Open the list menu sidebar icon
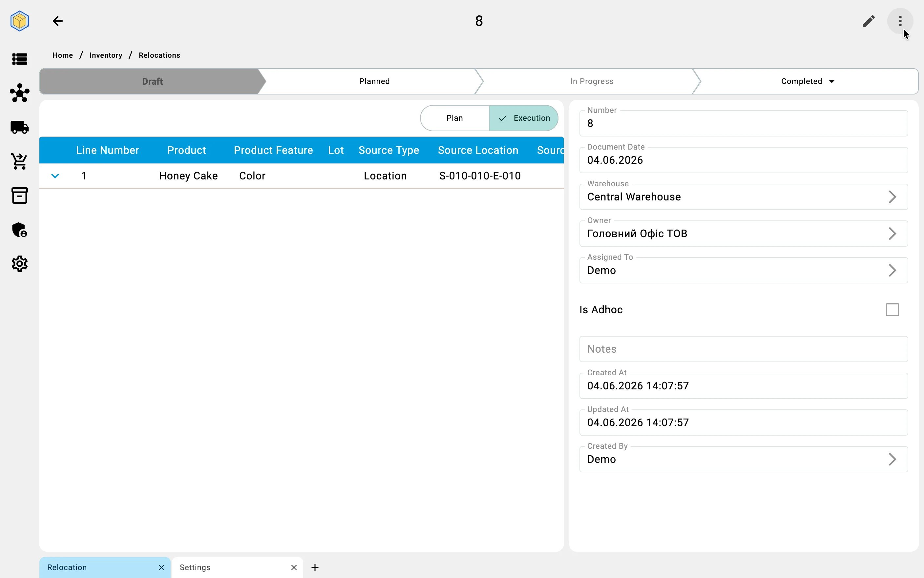924x578 pixels. click(19, 59)
